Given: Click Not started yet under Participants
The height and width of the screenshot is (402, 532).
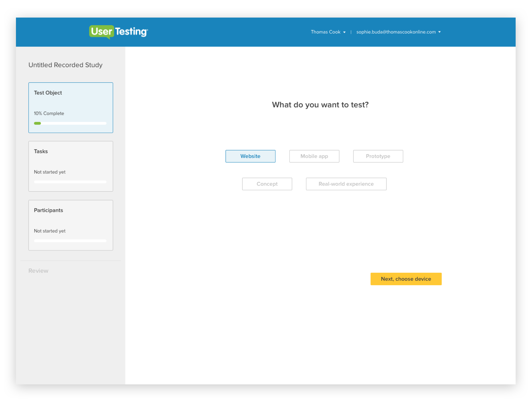Looking at the screenshot, I should coord(50,231).
